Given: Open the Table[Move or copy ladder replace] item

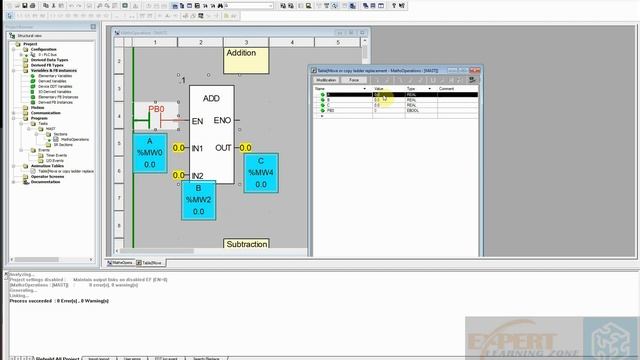Looking at the screenshot, I should (66, 171).
